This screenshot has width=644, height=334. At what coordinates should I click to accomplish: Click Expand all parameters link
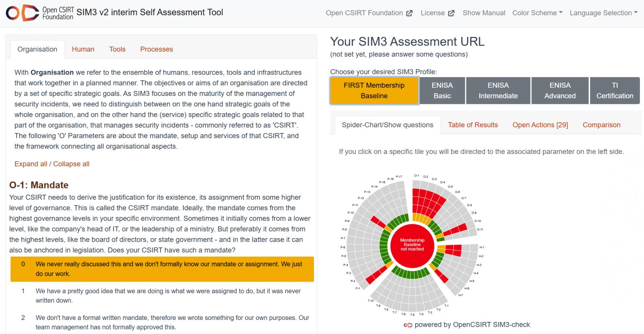click(31, 164)
